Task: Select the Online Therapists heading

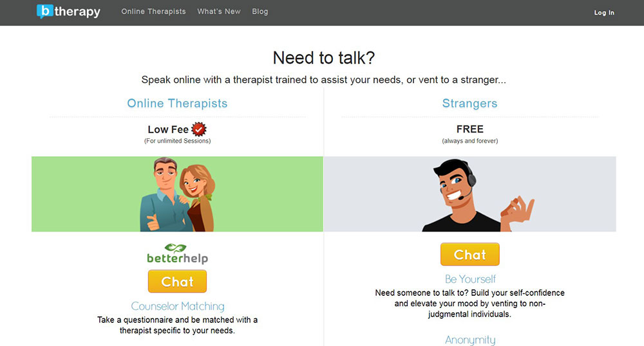Action: 177,104
